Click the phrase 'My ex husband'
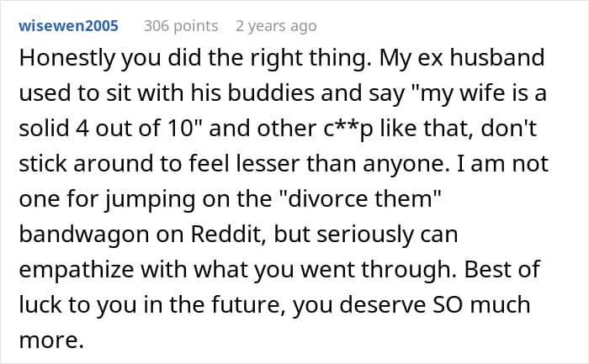The image size is (589, 364). (x=462, y=58)
